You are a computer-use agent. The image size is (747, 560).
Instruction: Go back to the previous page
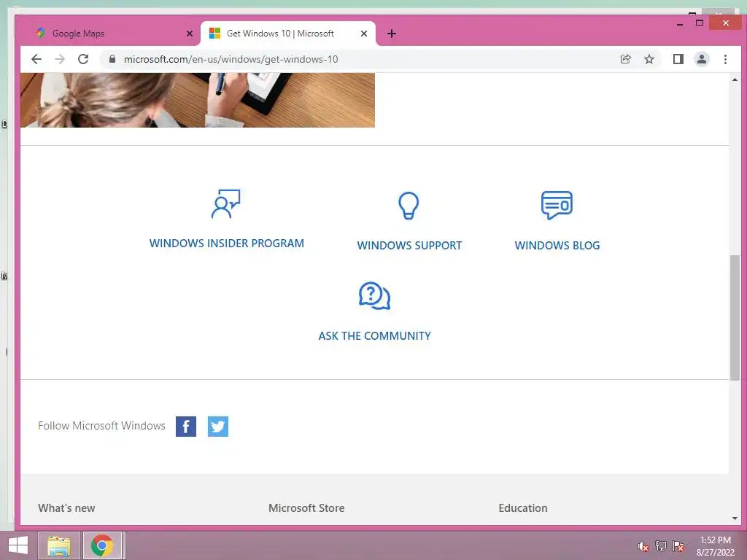(x=36, y=59)
